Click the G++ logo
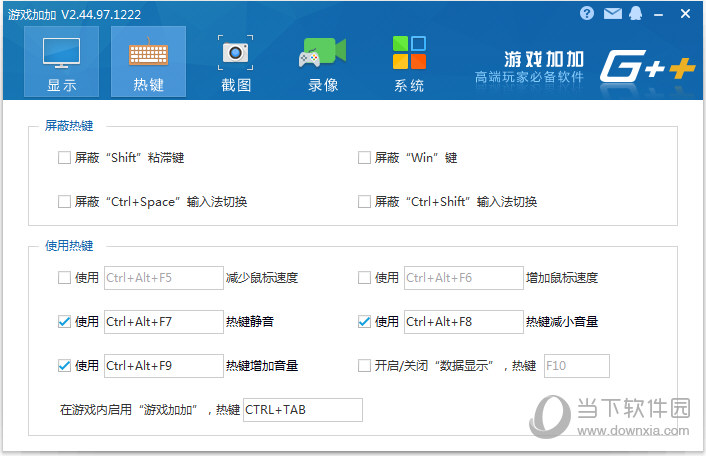The image size is (706, 456). coord(647,66)
